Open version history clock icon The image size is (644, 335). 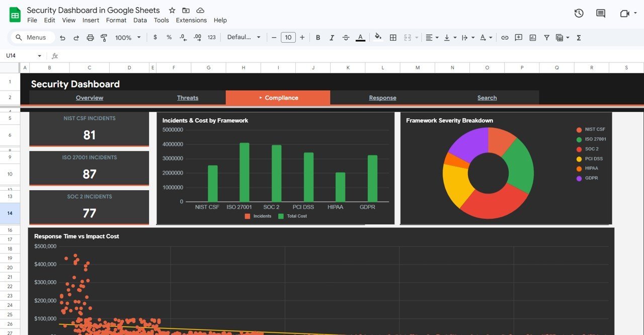[579, 14]
